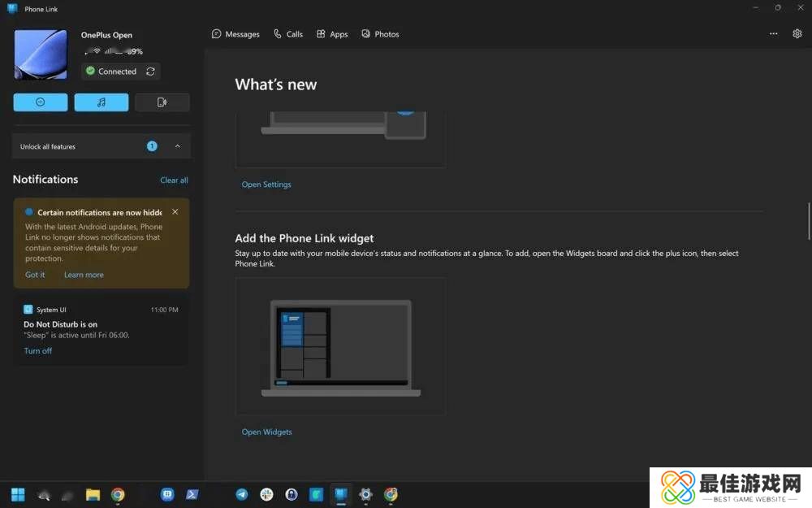Open the three-dot more options menu
Image resolution: width=812 pixels, height=508 pixels.
(773, 34)
